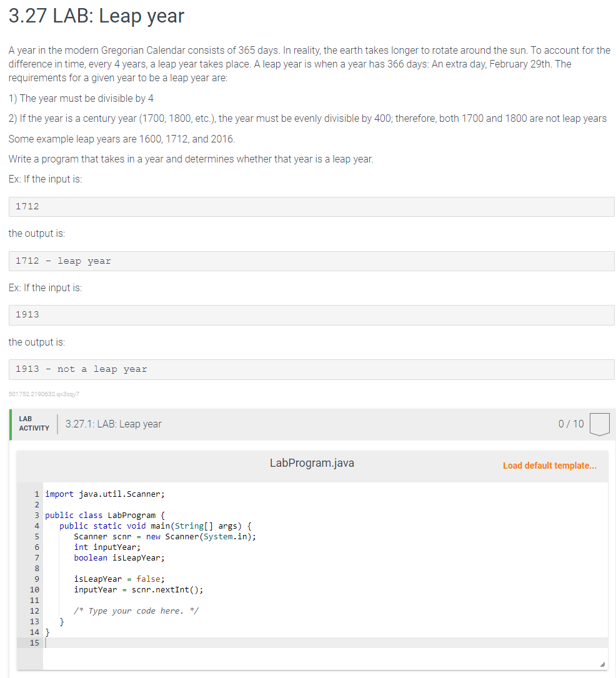This screenshot has height=678, width=616.
Task: Click the editor resize handle at bottom-right corner
Action: click(x=604, y=662)
